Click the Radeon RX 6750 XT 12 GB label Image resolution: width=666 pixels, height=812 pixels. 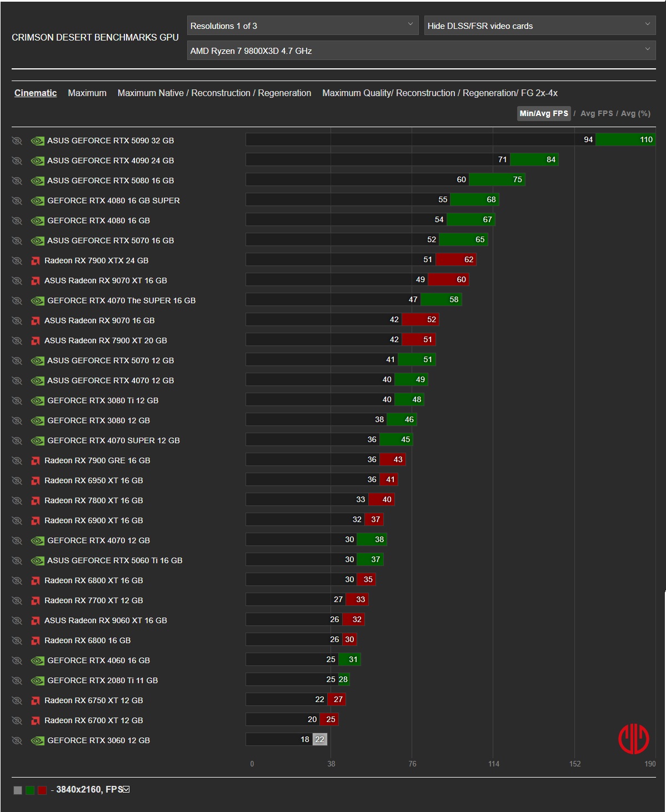[x=94, y=700]
